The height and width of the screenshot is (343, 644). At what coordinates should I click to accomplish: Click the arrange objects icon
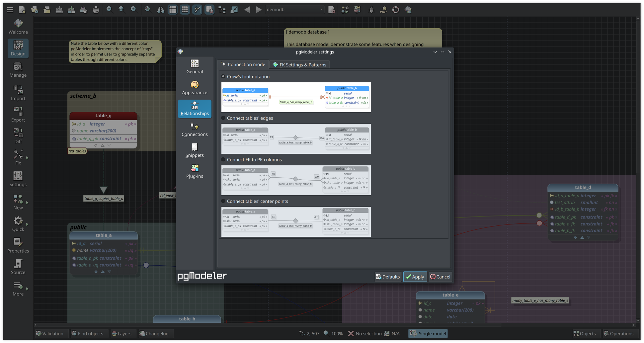tap(222, 10)
